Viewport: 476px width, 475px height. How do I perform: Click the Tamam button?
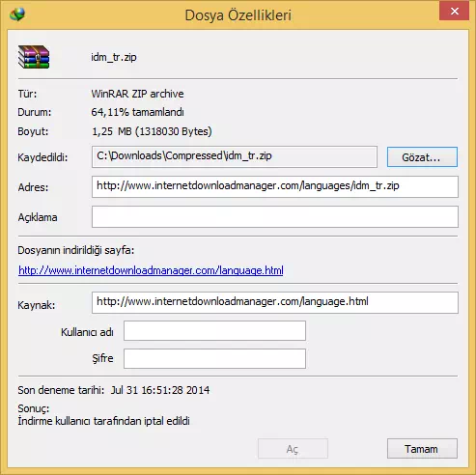pyautogui.click(x=422, y=448)
